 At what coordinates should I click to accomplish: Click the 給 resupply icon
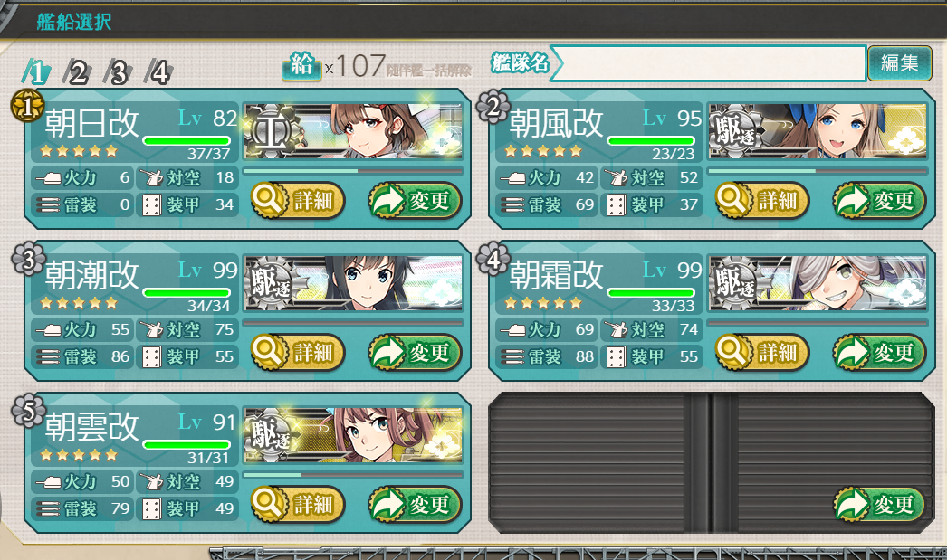(301, 65)
